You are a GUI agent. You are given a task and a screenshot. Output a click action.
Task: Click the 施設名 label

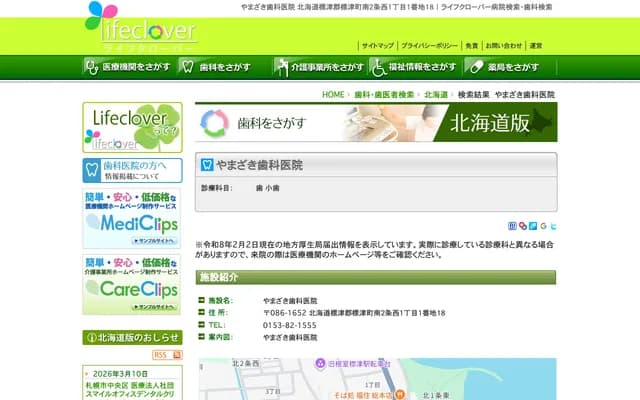pos(220,301)
